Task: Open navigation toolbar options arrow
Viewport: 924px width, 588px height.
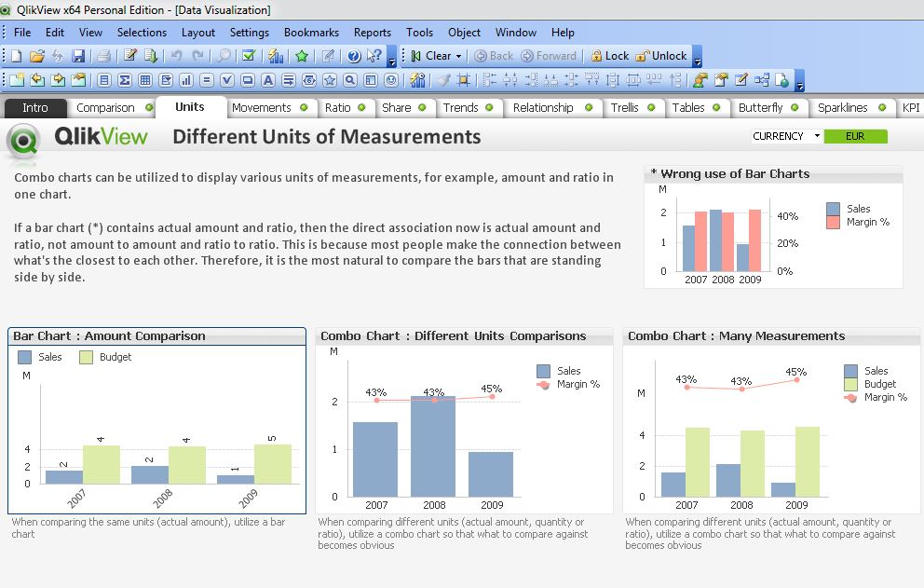Action: tap(697, 57)
